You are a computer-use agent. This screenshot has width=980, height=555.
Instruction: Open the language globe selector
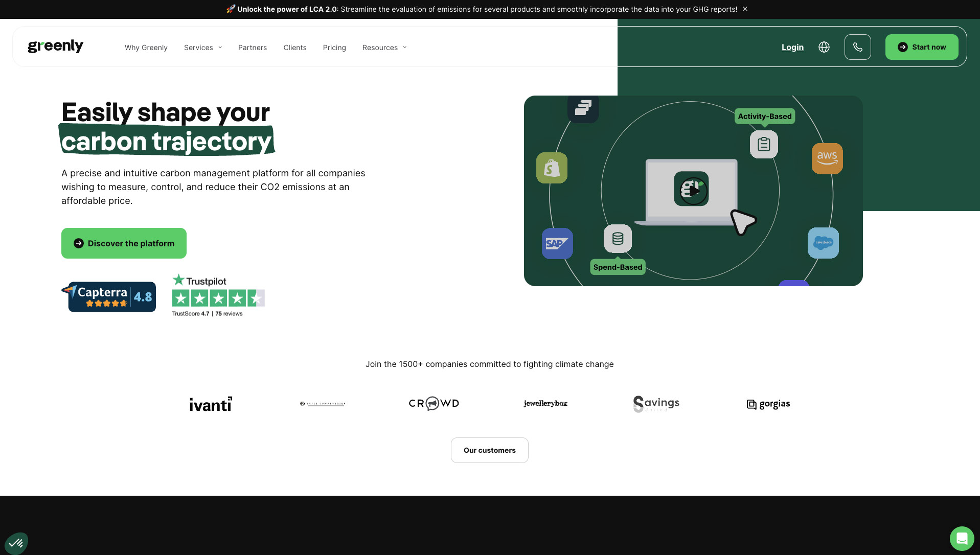point(824,47)
